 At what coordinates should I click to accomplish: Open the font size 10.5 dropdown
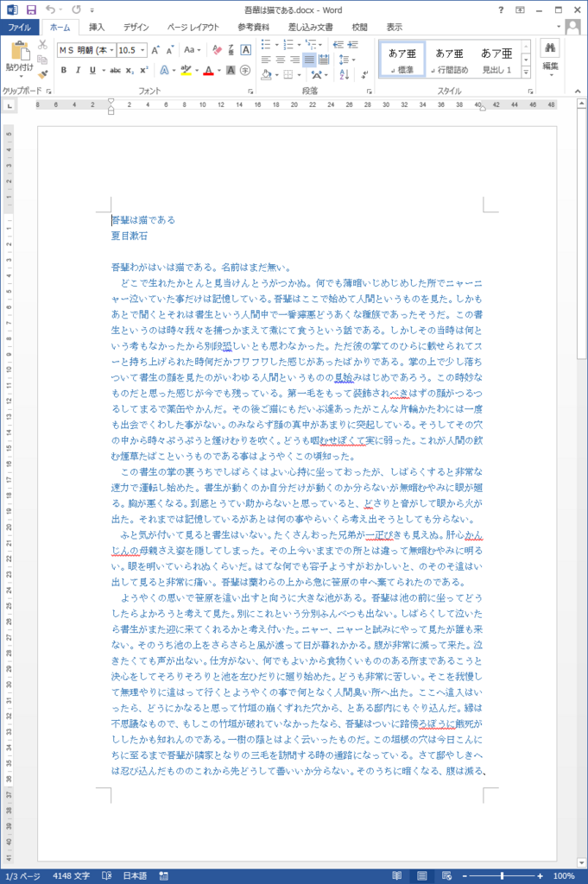tap(142, 50)
